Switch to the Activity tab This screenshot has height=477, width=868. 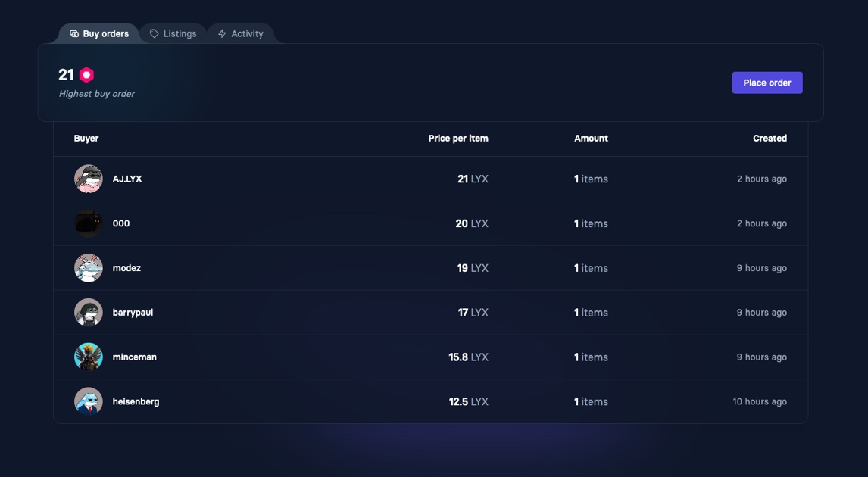[x=240, y=34]
